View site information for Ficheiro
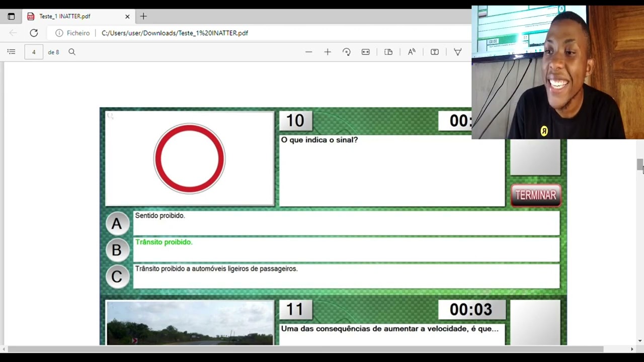 (x=73, y=33)
